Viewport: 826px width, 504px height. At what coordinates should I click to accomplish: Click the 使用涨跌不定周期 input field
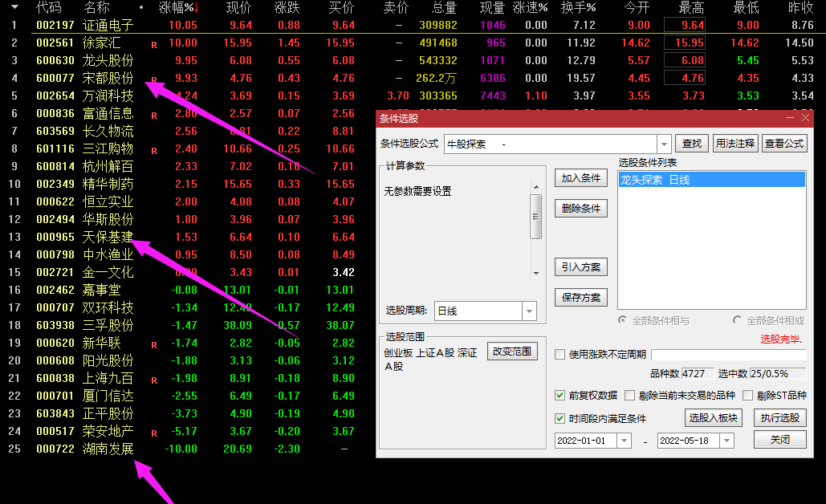tap(729, 355)
